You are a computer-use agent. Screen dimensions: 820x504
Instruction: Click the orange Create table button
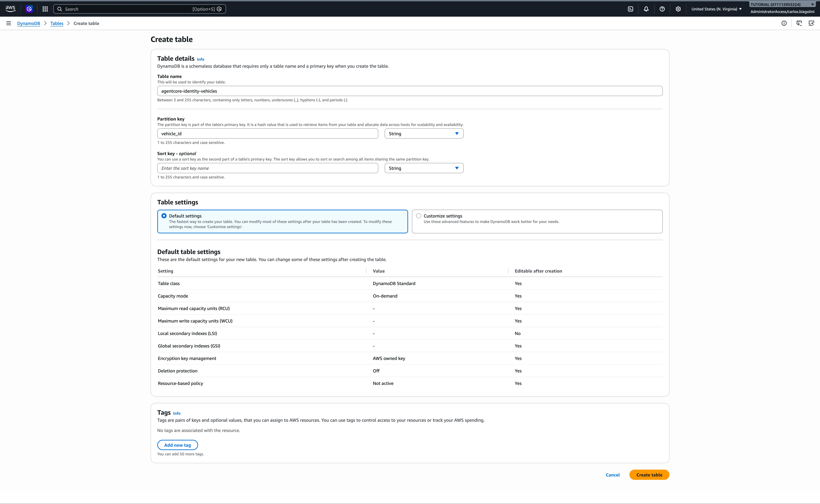[649, 475]
